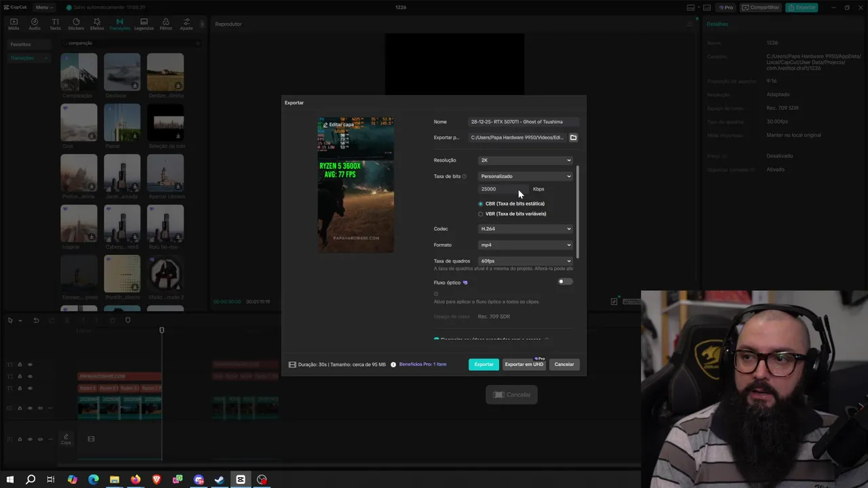
Task: Open the Resolução 2K dropdown
Action: coord(526,161)
